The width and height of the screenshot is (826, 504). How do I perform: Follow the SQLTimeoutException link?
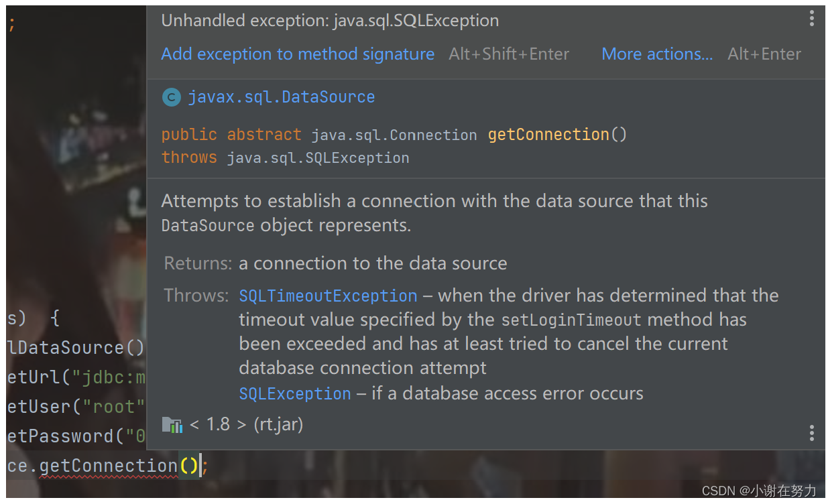[x=328, y=296]
